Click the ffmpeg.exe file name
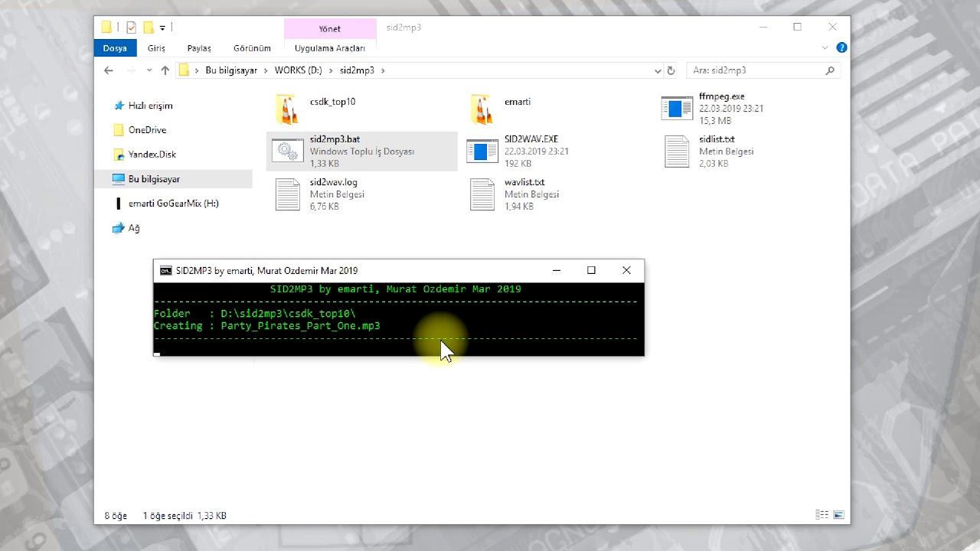980x551 pixels. (x=721, y=96)
